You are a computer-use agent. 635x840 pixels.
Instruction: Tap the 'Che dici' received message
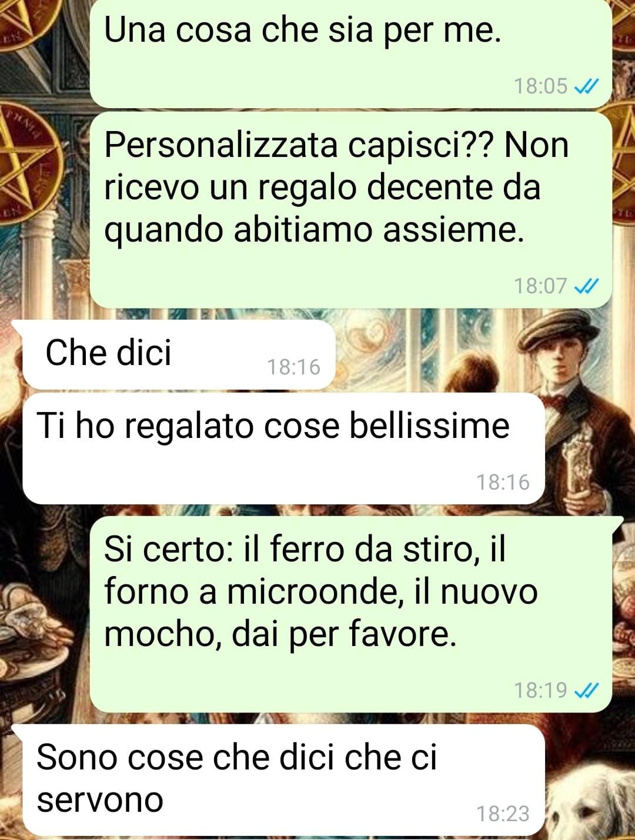(x=179, y=355)
